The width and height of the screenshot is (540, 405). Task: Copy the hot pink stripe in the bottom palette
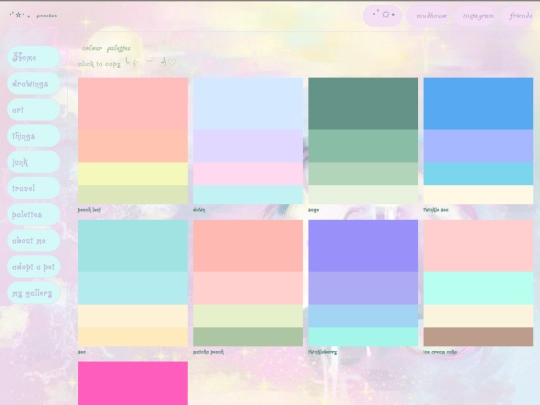(x=133, y=383)
